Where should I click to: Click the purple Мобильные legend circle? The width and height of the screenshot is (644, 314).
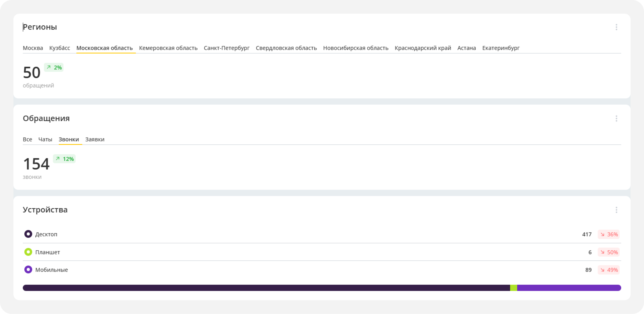point(28,270)
